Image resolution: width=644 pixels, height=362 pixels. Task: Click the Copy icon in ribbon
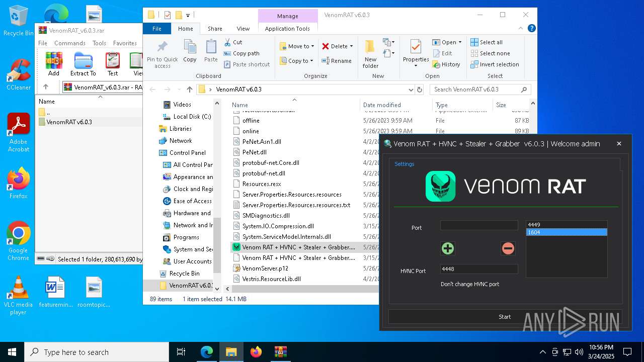[x=190, y=51]
